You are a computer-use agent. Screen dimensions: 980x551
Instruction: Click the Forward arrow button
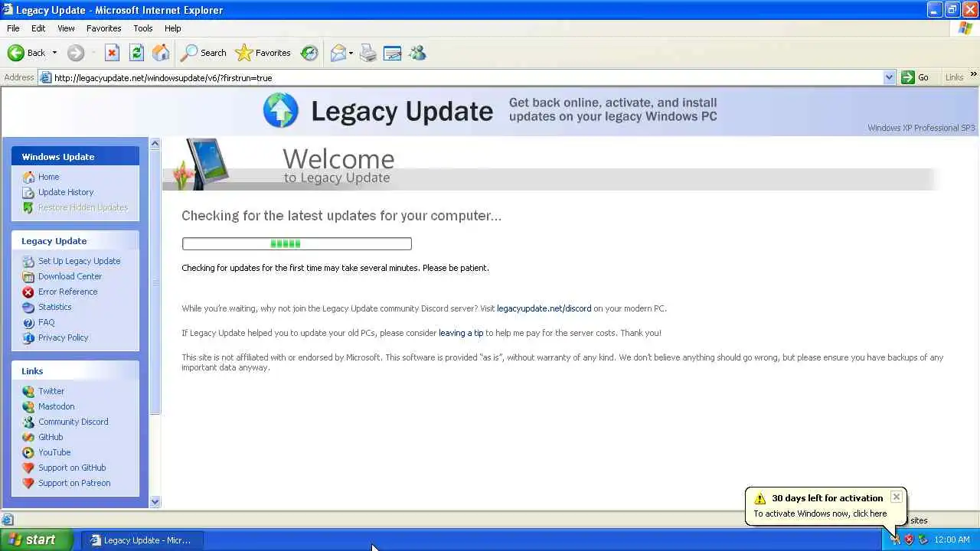(x=75, y=53)
